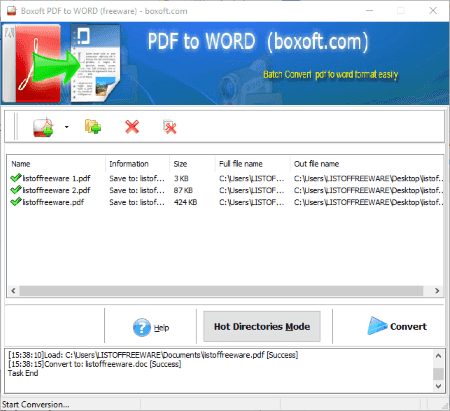450x411 pixels.
Task: Click the Full file name cell for listoffreeware 1.pdf
Action: [252, 178]
